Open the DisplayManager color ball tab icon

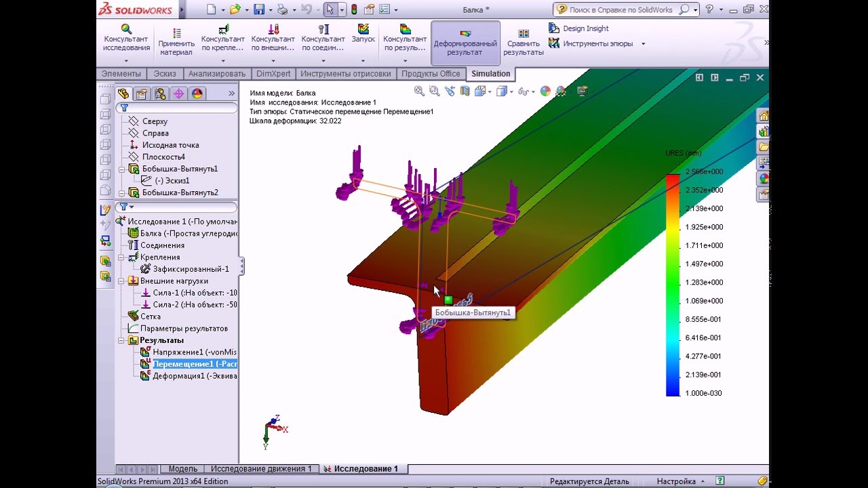pos(197,94)
